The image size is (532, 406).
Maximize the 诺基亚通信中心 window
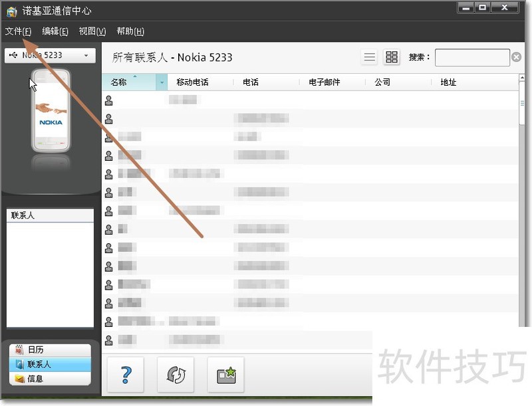click(x=482, y=7)
